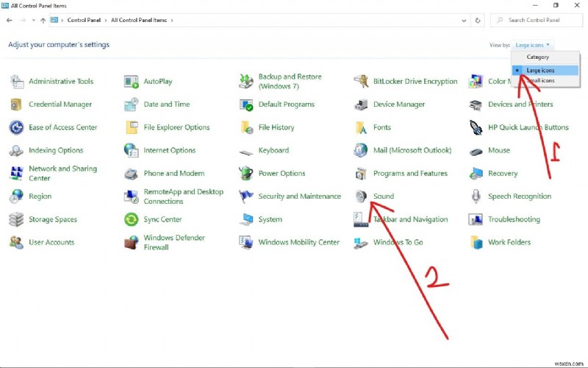Open Taskbar and Navigation link
Screen dimensions: 588x368
tap(410, 219)
